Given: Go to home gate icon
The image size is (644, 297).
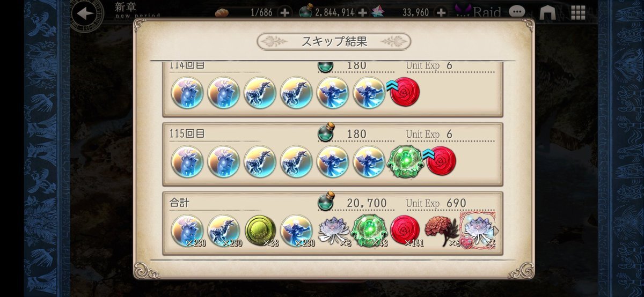Looking at the screenshot, I should (547, 12).
